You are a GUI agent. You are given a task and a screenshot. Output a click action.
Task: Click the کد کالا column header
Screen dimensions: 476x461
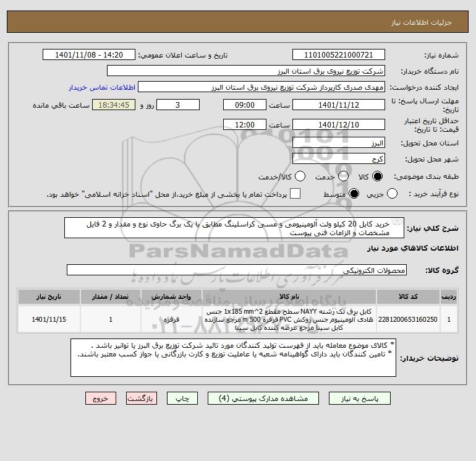pyautogui.click(x=408, y=296)
